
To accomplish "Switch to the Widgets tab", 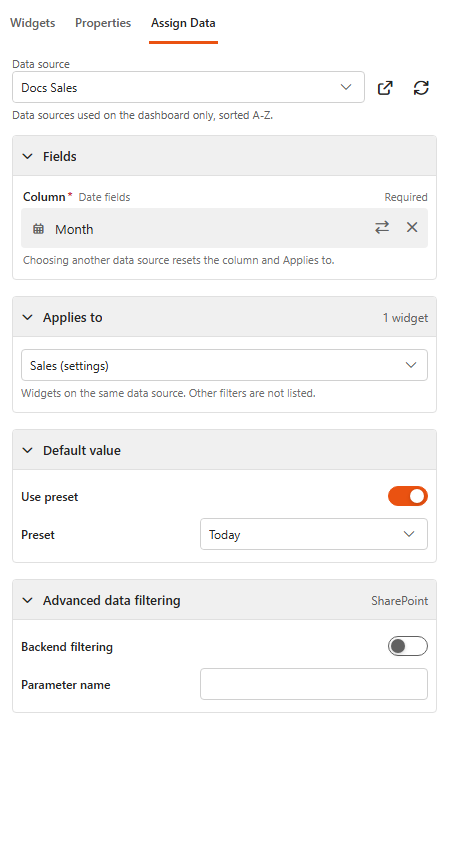I will pyautogui.click(x=32, y=23).
